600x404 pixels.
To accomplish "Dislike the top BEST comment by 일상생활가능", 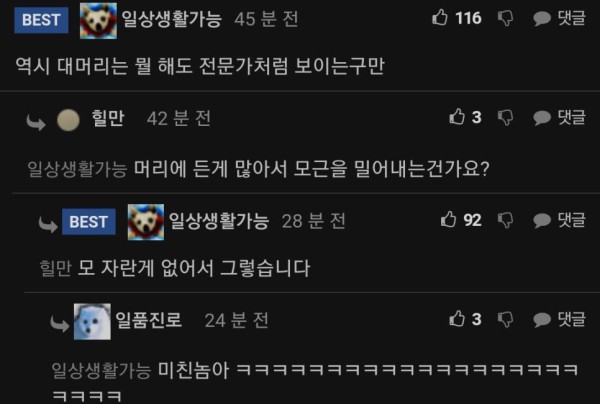I will pyautogui.click(x=505, y=18).
